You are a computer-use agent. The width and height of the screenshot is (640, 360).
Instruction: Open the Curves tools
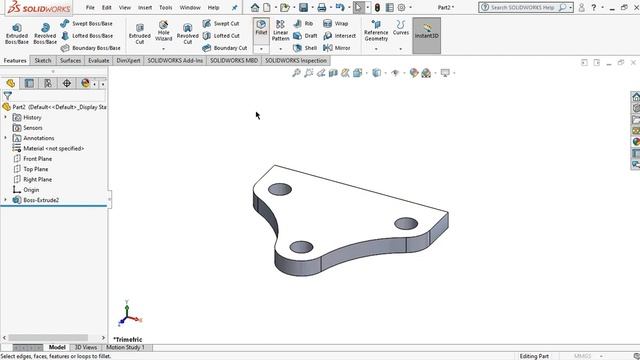[401, 28]
